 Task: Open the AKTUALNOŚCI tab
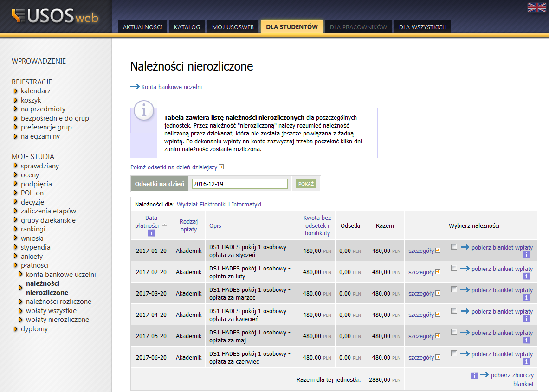[142, 27]
